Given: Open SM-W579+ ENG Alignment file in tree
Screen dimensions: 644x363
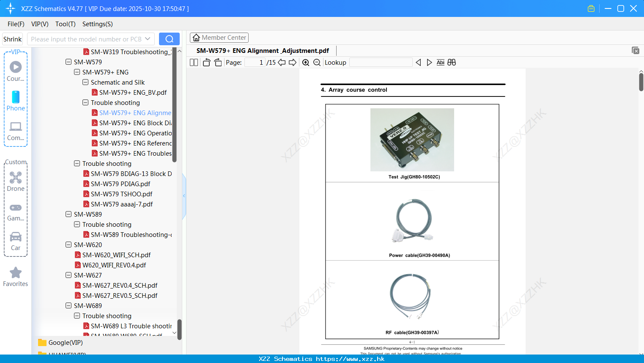Looking at the screenshot, I should tap(132, 113).
